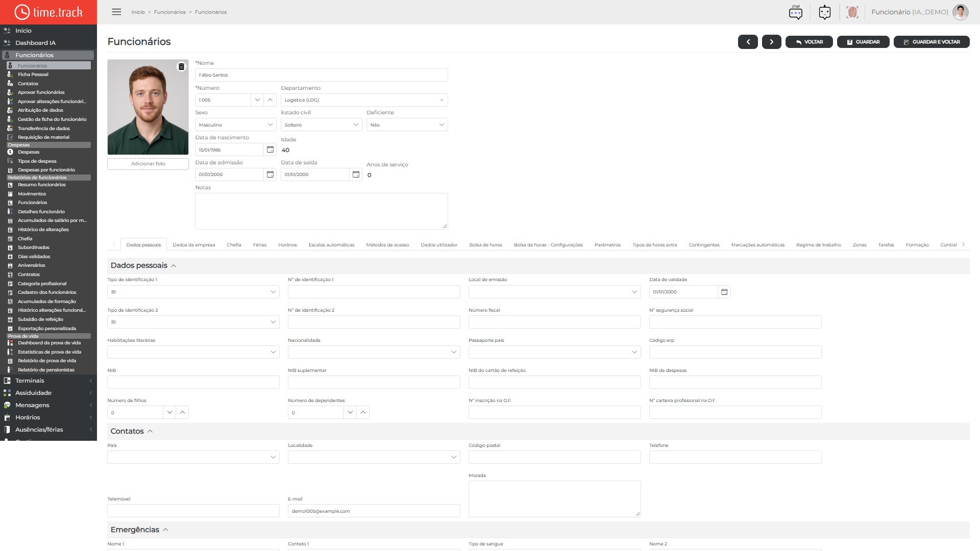Screen dimensions: 980x551
Task: Open Tipo de identificação 1 dropdown
Action: 193,292
